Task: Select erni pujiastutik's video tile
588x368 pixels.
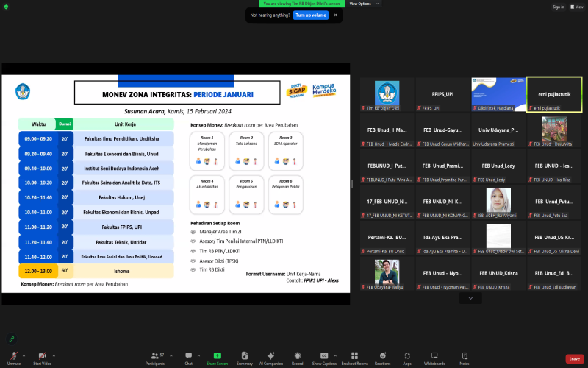Action: click(x=554, y=94)
